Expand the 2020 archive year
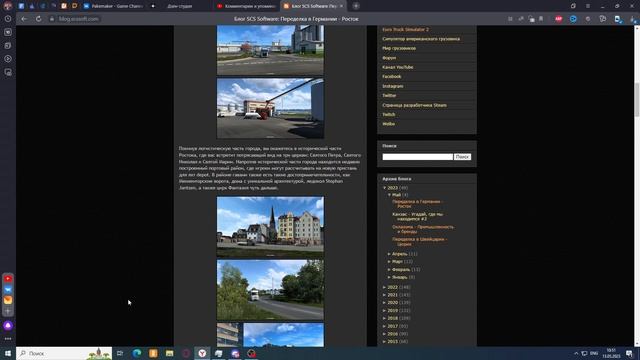Image resolution: width=640 pixels, height=360 pixels. coord(384,302)
